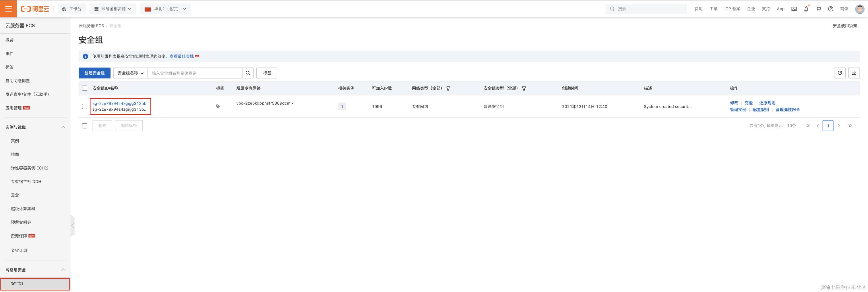
Task: Click the Clone (克隆) action link
Action: [x=749, y=103]
